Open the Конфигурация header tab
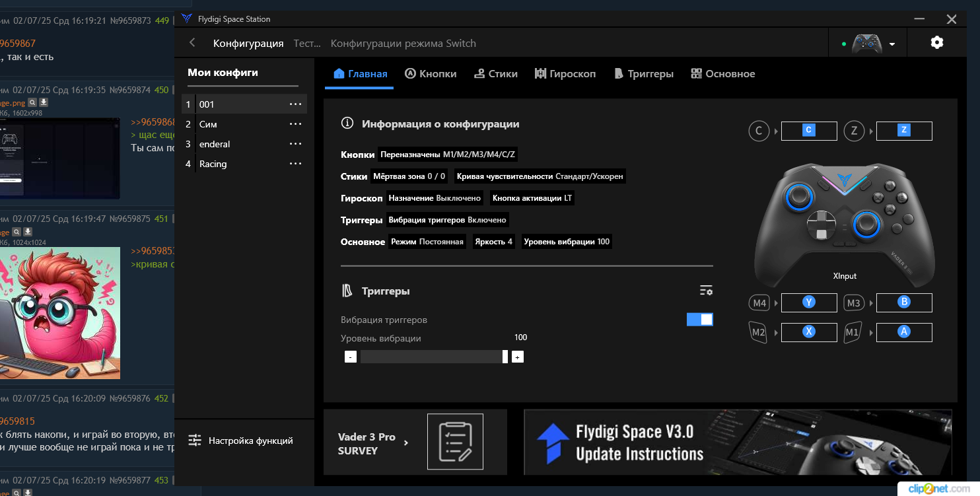This screenshot has width=980, height=496. 248,44
